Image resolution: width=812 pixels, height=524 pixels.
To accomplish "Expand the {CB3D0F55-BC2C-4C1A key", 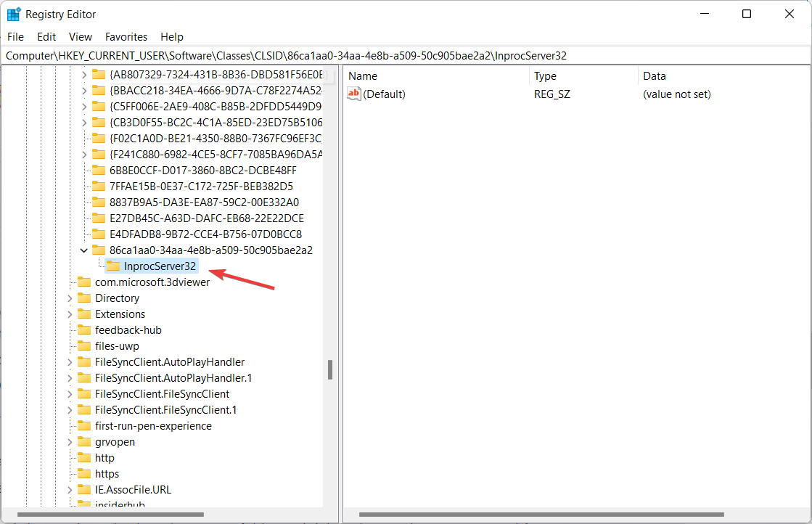I will pyautogui.click(x=84, y=123).
